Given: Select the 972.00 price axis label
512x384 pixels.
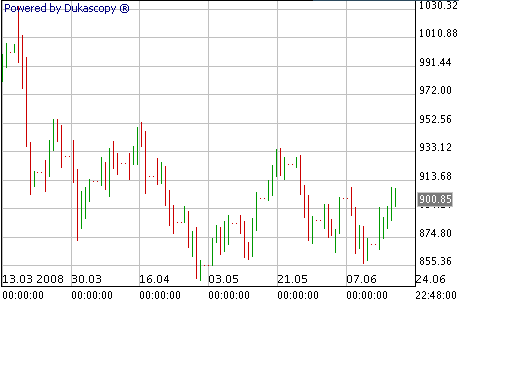Looking at the screenshot, I should tap(435, 90).
